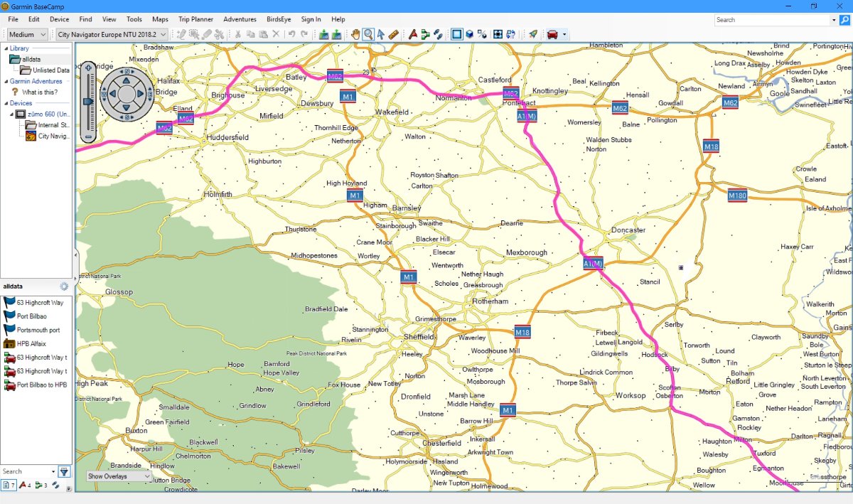Click the Cut scissors icon

tap(238, 34)
